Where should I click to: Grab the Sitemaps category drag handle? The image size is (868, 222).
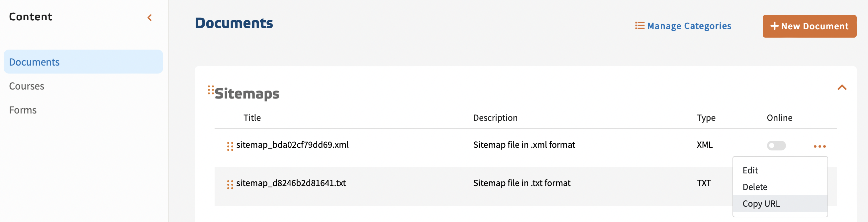tap(211, 90)
